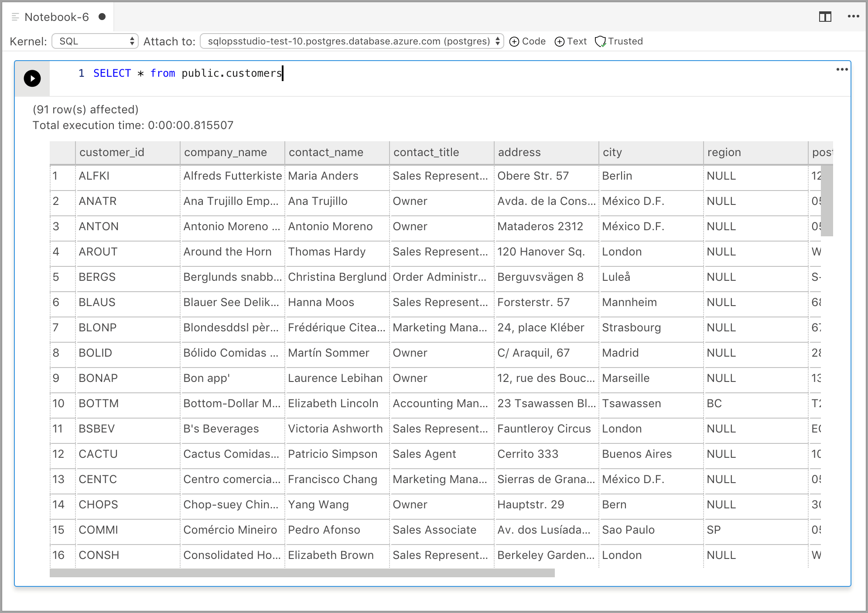Select the contact_name column header
Viewport: 868px width, 613px height.
tap(337, 153)
